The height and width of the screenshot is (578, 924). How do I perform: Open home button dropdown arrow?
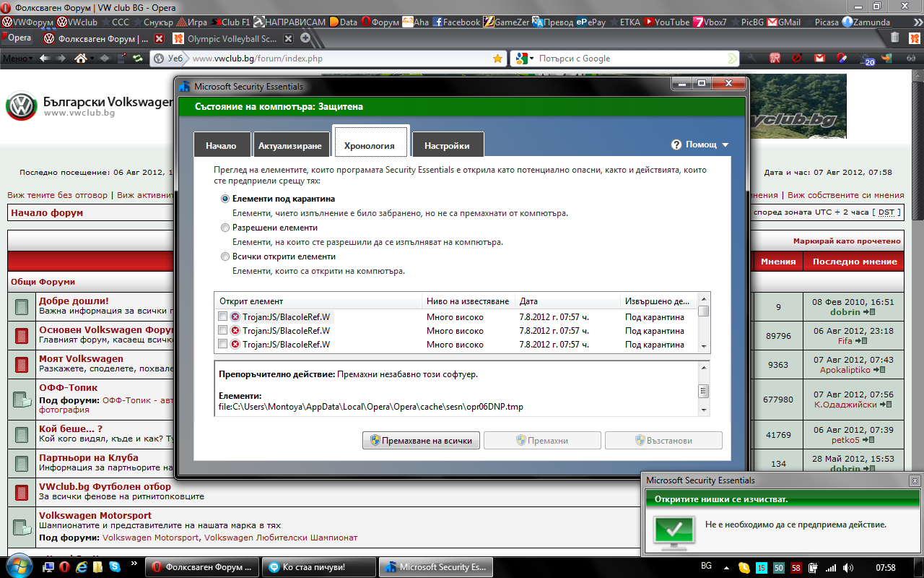[x=92, y=59]
